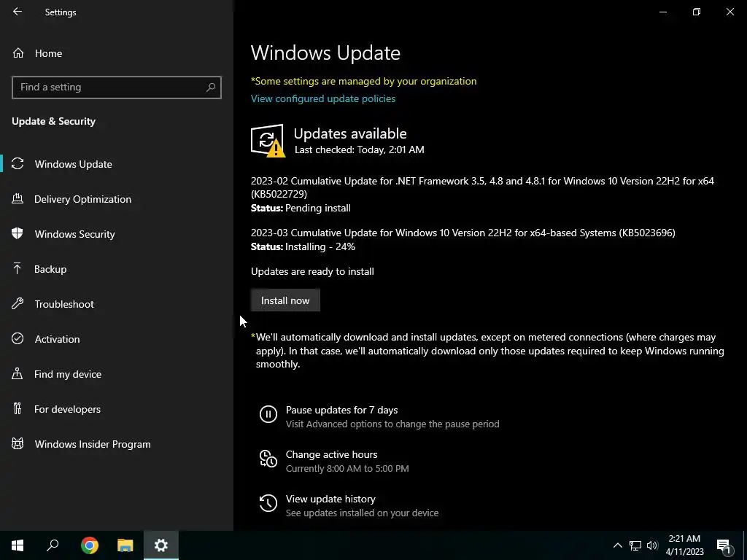The width and height of the screenshot is (747, 560).
Task: Open the taskbar clock showing 2:21 AM
Action: pos(684,545)
